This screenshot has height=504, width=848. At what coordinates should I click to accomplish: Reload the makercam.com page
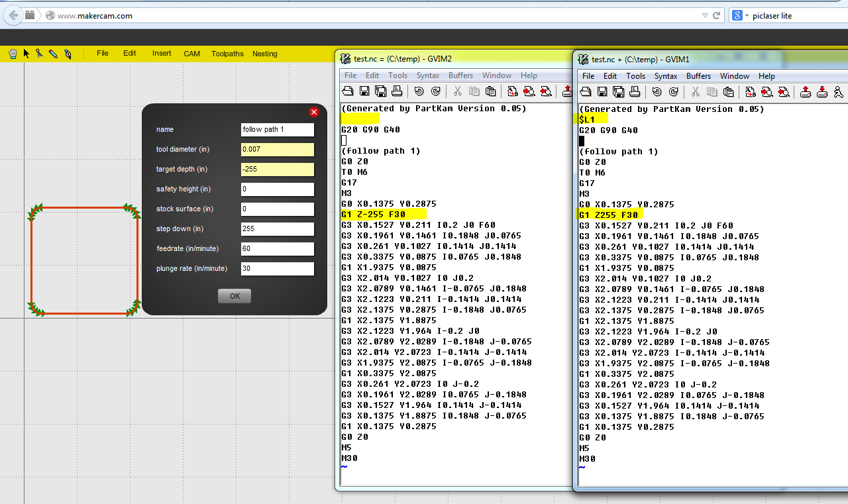[716, 15]
